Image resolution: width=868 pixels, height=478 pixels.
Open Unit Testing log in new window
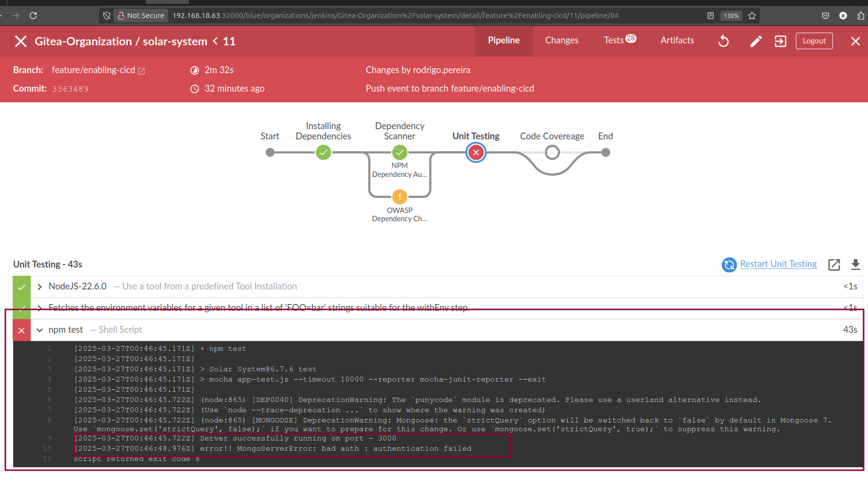click(834, 265)
